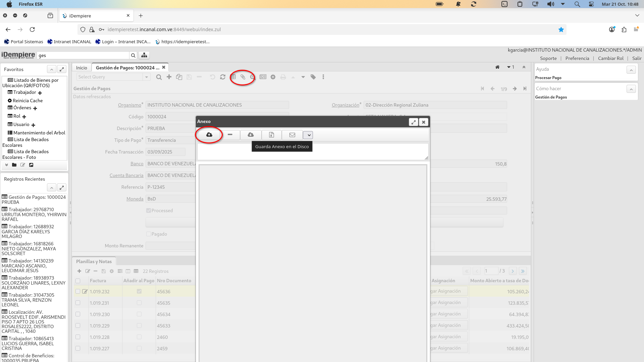The height and width of the screenshot is (362, 644).
Task: Collapse the Ayuda panel with its chevron
Action: point(631,70)
